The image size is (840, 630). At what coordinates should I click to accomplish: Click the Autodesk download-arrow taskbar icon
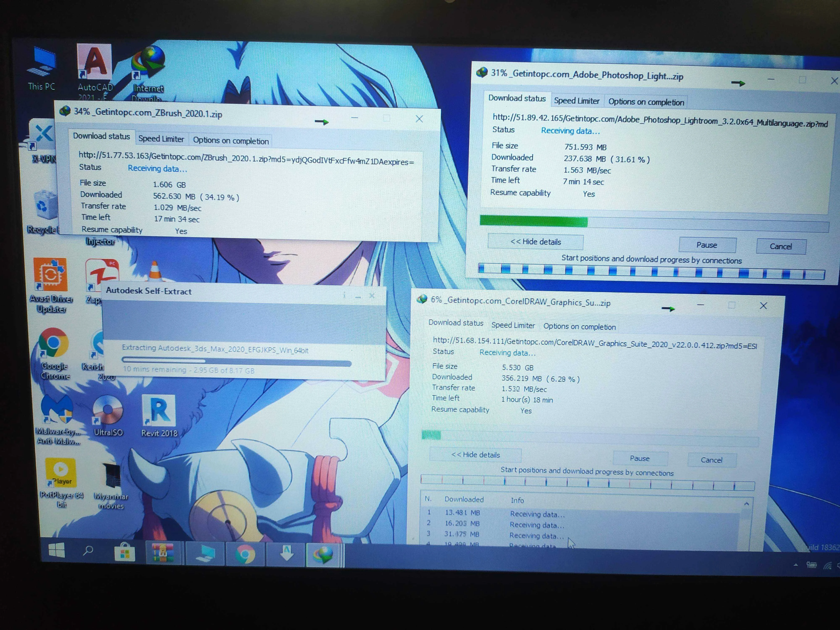click(x=286, y=554)
